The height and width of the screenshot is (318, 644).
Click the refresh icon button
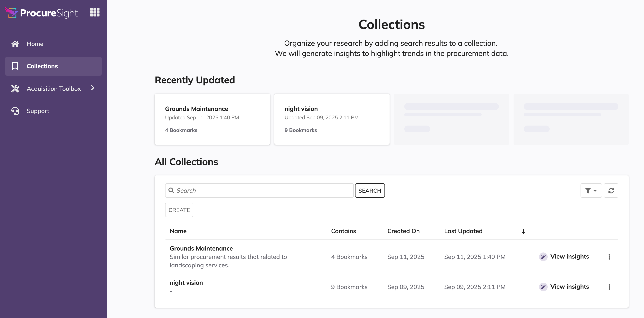tap(611, 190)
